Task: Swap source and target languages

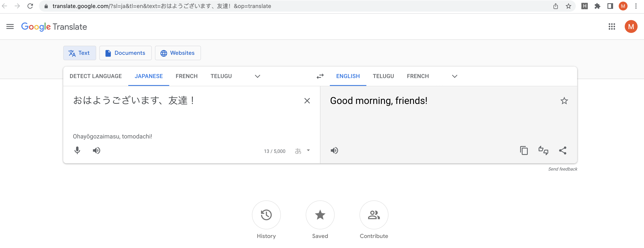Action: [x=320, y=76]
